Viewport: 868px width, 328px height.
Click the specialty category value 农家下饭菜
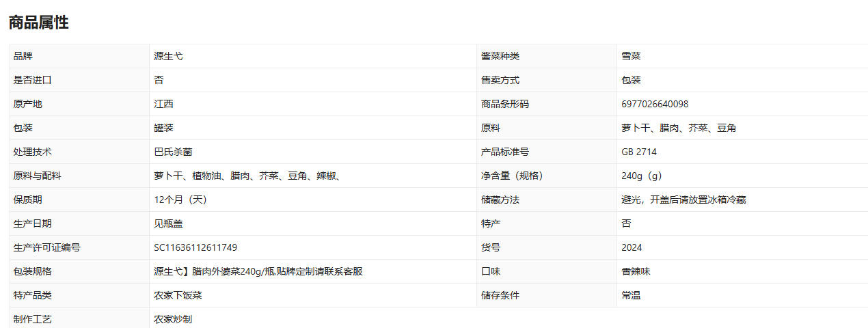[x=178, y=296]
